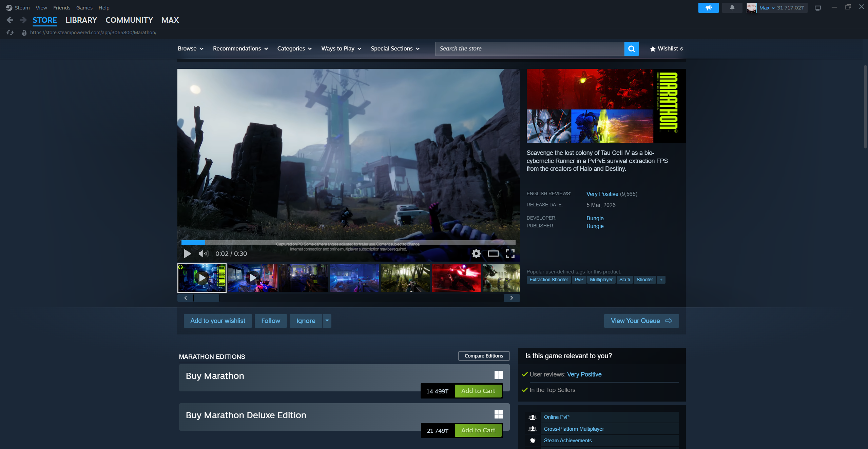Go back using the arrow icon

[10, 20]
